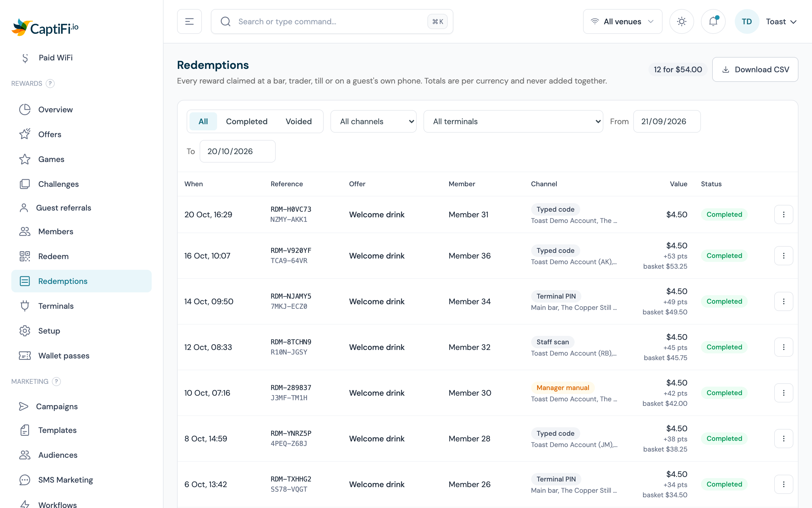Open the Overview pie-chart icon
The width and height of the screenshot is (812, 508).
[x=25, y=110]
